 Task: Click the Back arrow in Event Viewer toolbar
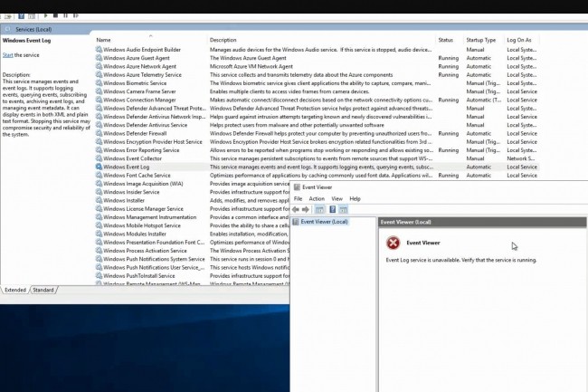[x=296, y=209]
